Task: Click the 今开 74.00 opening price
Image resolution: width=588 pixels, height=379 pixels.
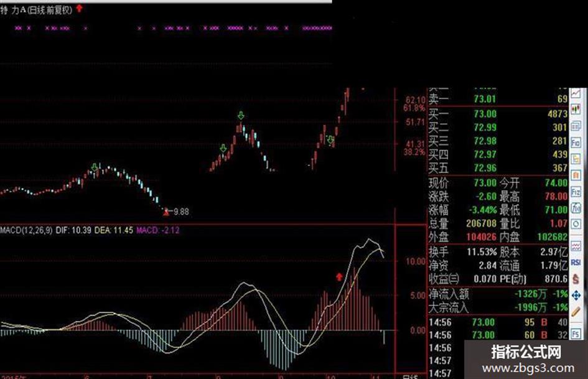Action: 556,183
